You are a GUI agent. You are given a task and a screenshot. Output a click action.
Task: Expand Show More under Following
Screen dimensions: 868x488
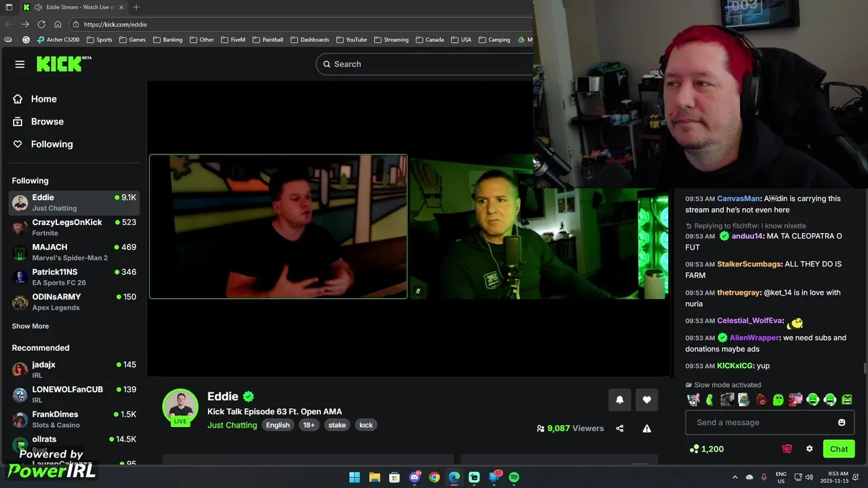point(30,326)
